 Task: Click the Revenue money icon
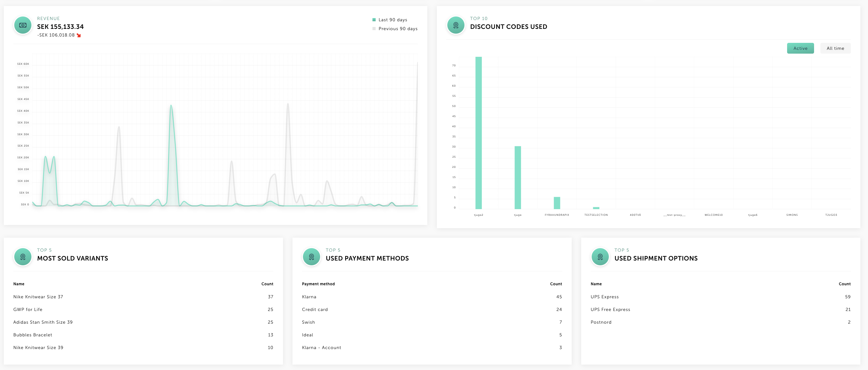[x=23, y=25]
